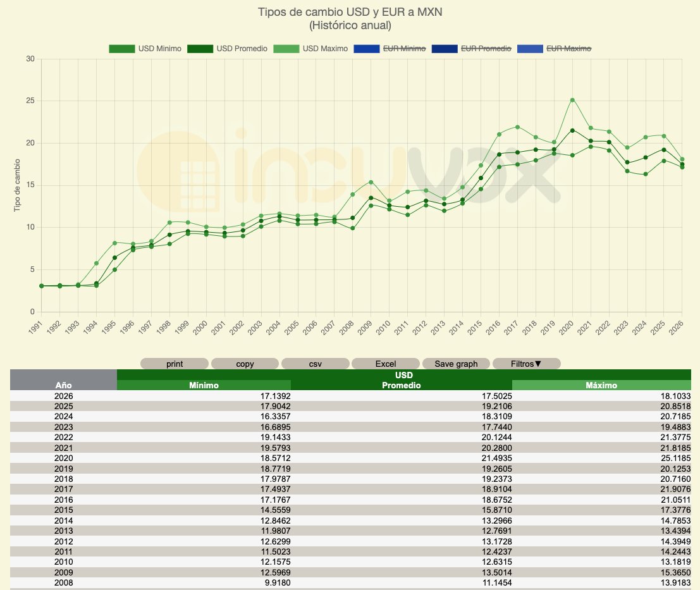Click the 2026 USD Maximo data point
Screen dimensions: 700x590
click(x=682, y=159)
